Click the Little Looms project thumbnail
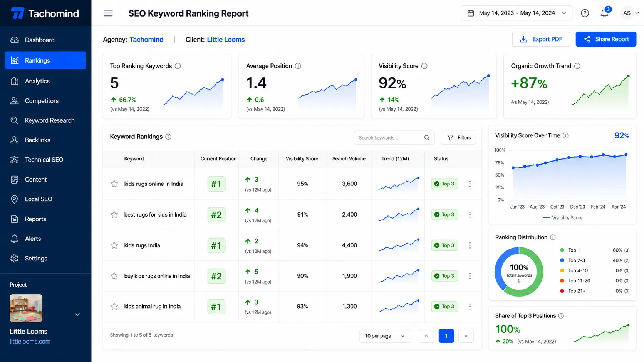 (26, 308)
